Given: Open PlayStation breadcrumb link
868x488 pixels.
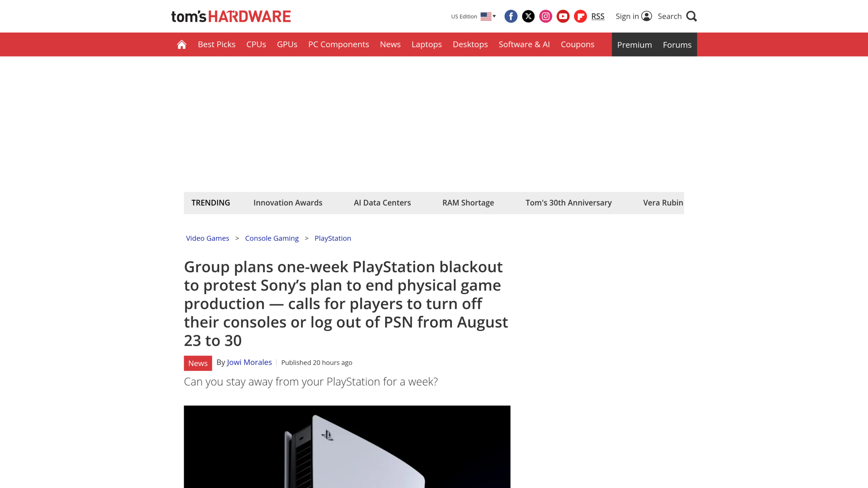Looking at the screenshot, I should pyautogui.click(x=333, y=238).
